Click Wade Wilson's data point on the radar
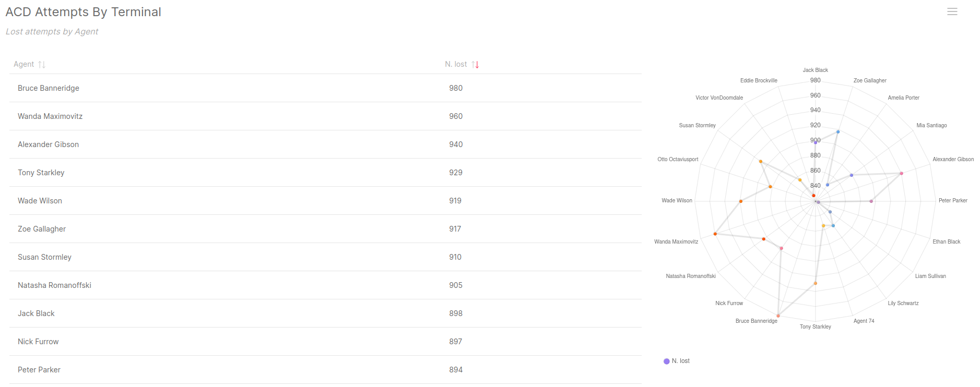The height and width of the screenshot is (387, 980). (x=741, y=201)
